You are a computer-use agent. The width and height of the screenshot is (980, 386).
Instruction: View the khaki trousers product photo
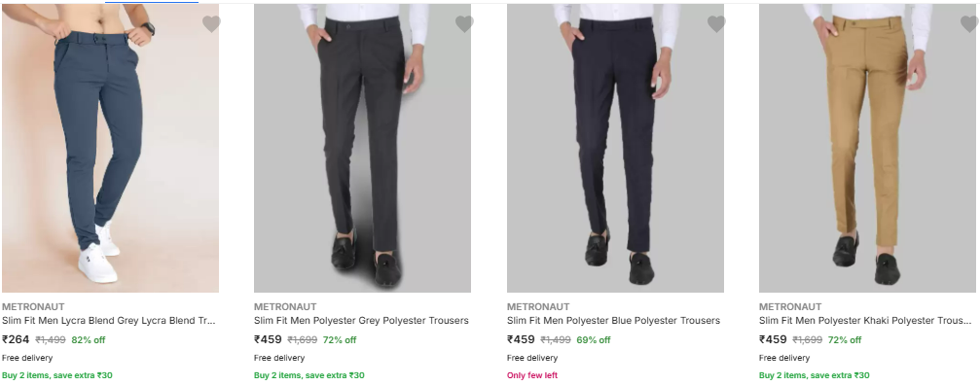(x=867, y=148)
